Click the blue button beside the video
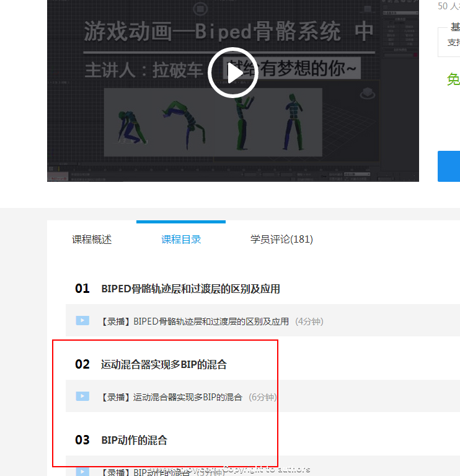Image resolution: width=460 pixels, height=476 pixels. click(x=449, y=166)
